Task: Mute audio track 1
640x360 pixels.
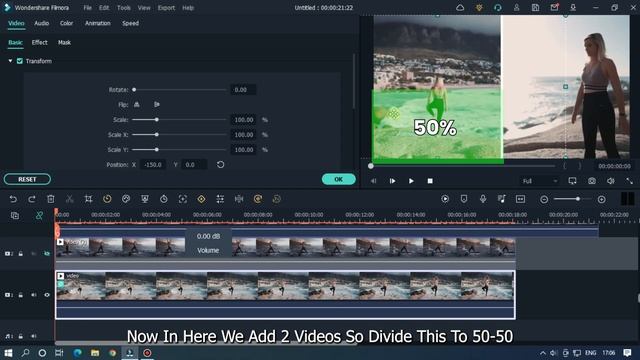Action: click(34, 336)
